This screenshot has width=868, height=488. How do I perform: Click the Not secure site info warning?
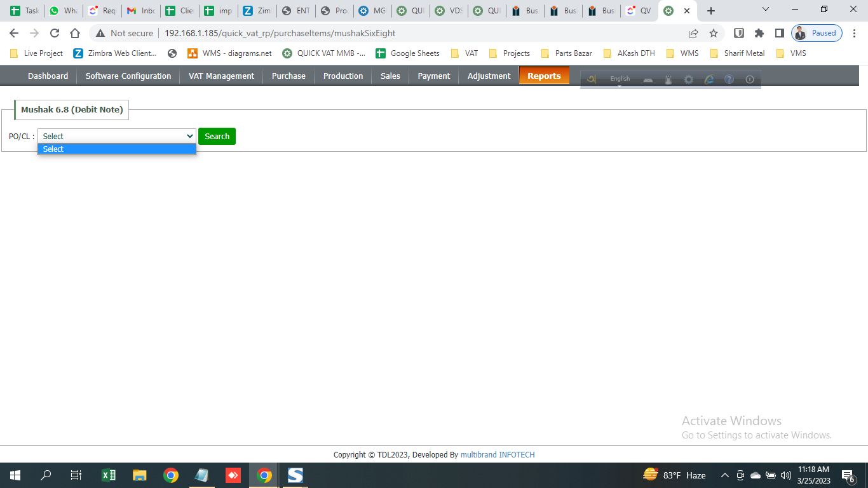(x=125, y=33)
